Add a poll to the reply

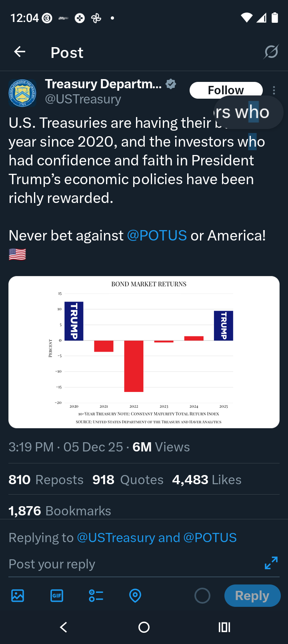pyautogui.click(x=96, y=596)
